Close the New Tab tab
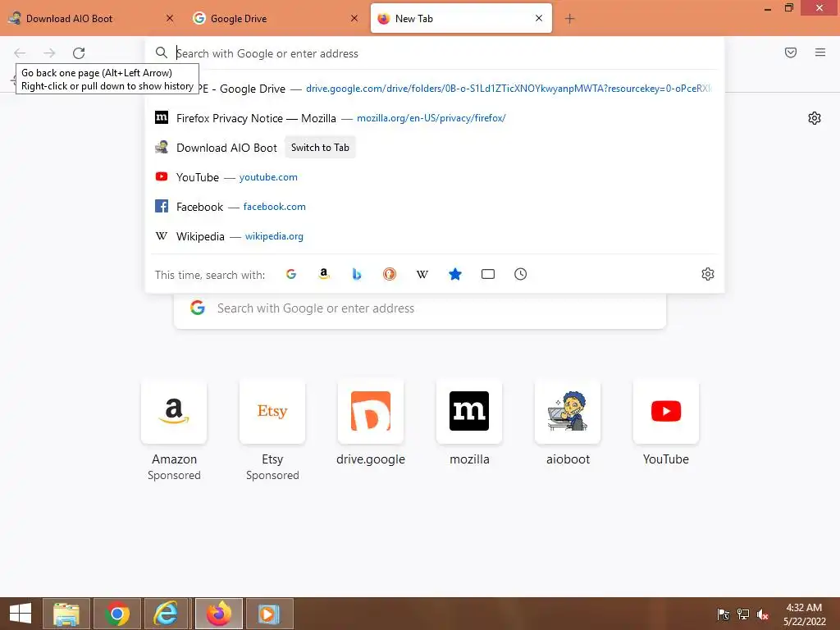Screen dimensions: 840x630 tap(539, 18)
